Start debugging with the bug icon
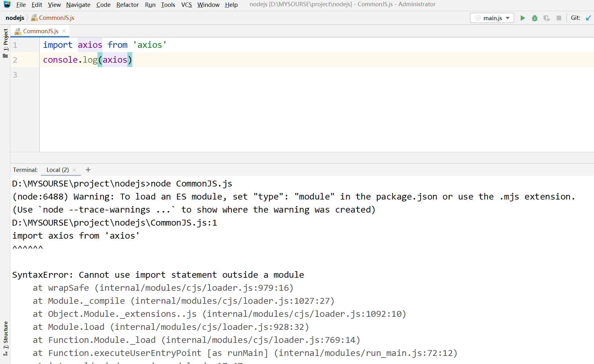Viewport: 594px width, 364px height. click(534, 18)
